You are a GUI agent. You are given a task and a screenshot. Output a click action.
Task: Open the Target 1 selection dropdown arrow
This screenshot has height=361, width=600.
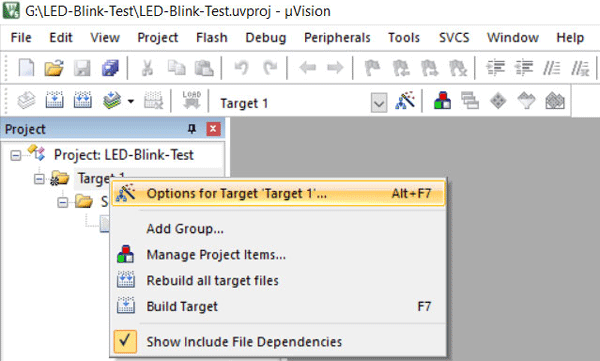pos(379,103)
